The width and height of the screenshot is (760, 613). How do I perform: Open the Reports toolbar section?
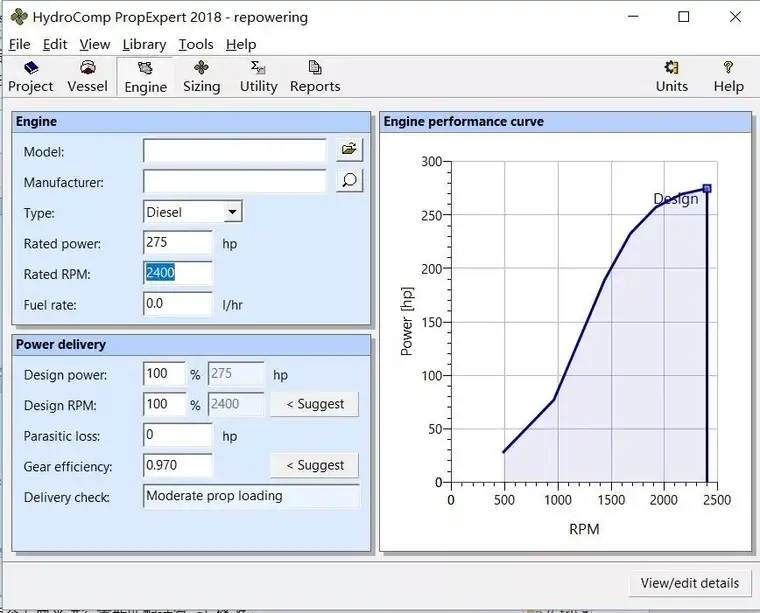pyautogui.click(x=315, y=77)
